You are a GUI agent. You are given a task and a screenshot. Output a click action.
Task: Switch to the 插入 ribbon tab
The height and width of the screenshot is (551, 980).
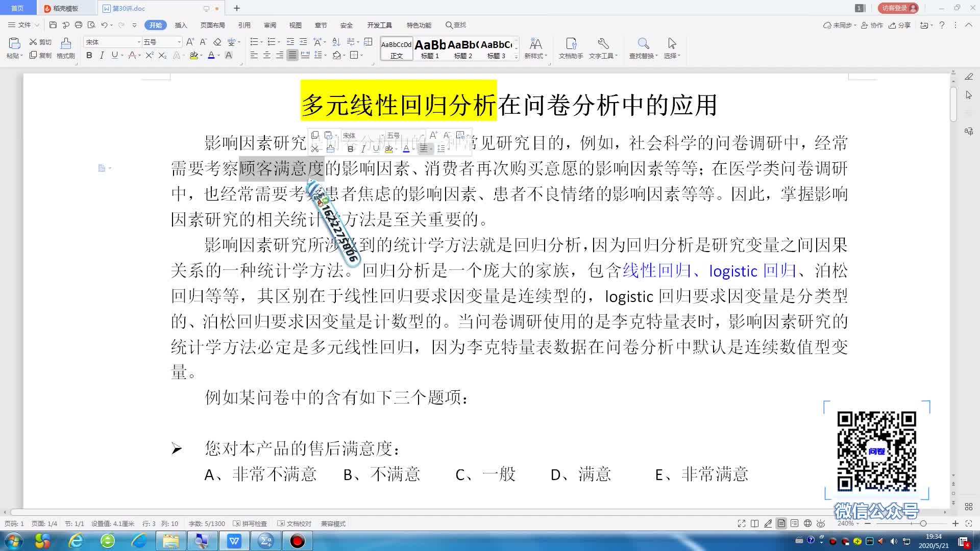point(181,24)
